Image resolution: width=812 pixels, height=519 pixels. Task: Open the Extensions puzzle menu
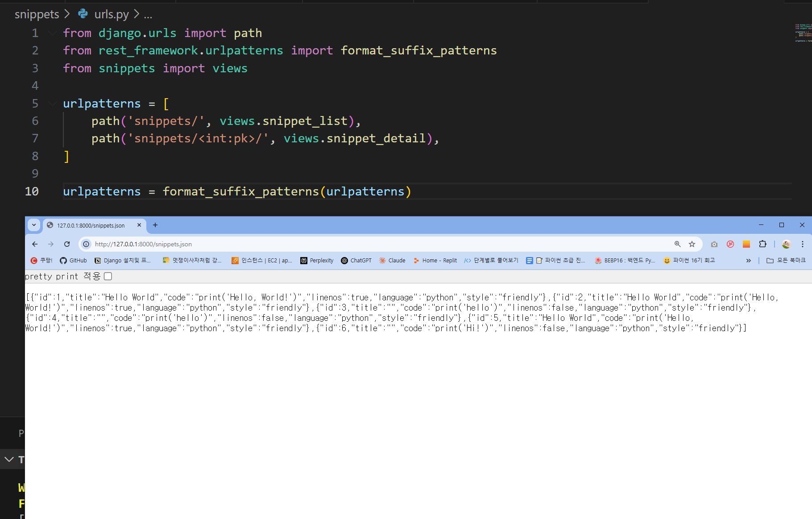click(762, 244)
